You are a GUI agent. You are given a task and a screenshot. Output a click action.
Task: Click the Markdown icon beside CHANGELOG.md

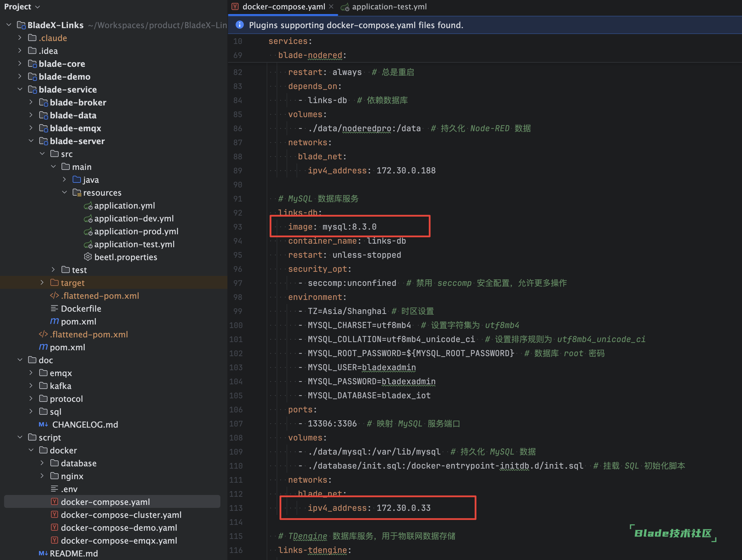(x=43, y=424)
